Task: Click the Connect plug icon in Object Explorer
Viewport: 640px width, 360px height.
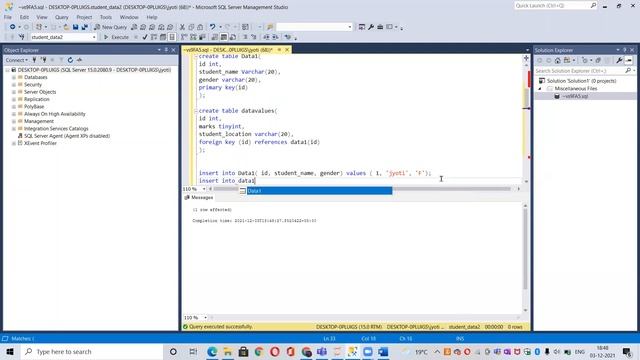Action: click(x=34, y=60)
